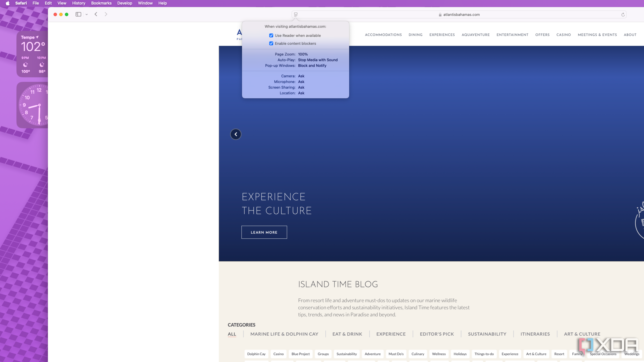Uncheck Use Reader when available
The width and height of the screenshot is (644, 362).
pyautogui.click(x=271, y=35)
